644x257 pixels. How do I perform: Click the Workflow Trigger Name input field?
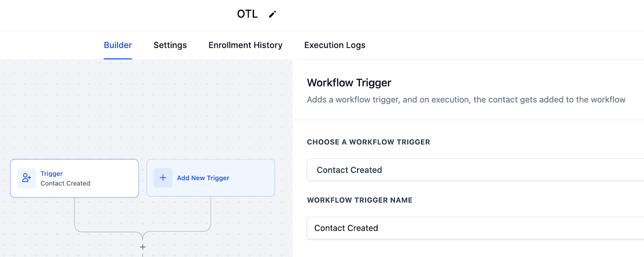475,228
